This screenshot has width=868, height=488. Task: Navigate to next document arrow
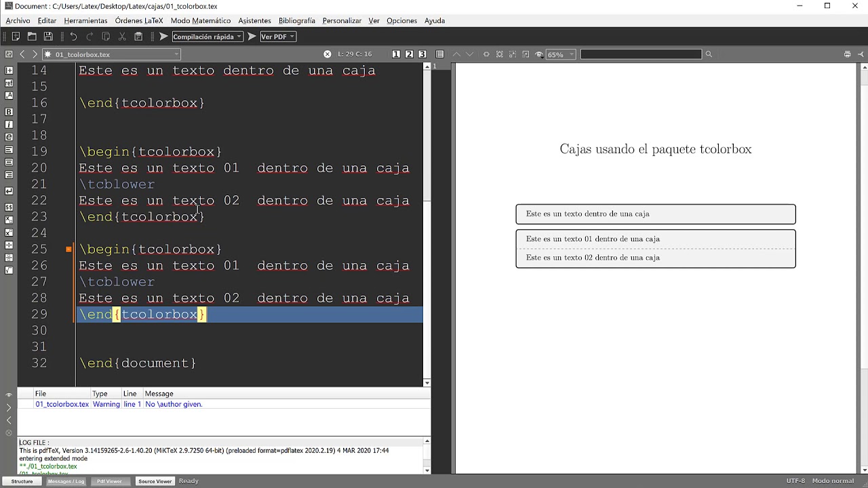35,54
